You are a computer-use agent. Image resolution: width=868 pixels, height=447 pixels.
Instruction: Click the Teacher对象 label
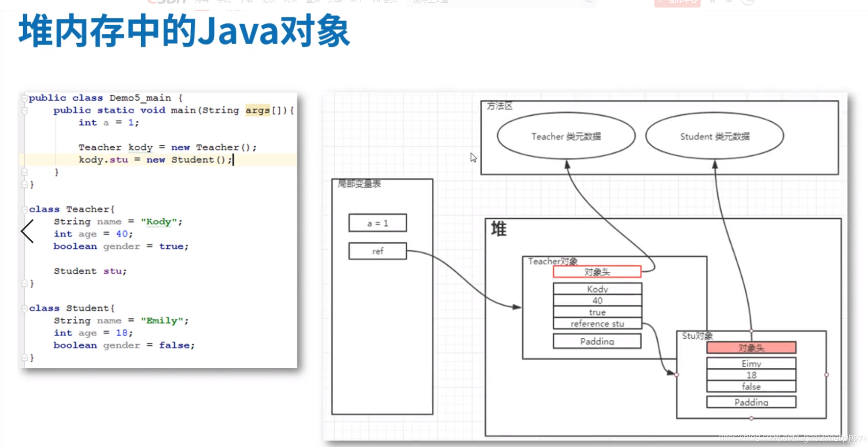(553, 261)
